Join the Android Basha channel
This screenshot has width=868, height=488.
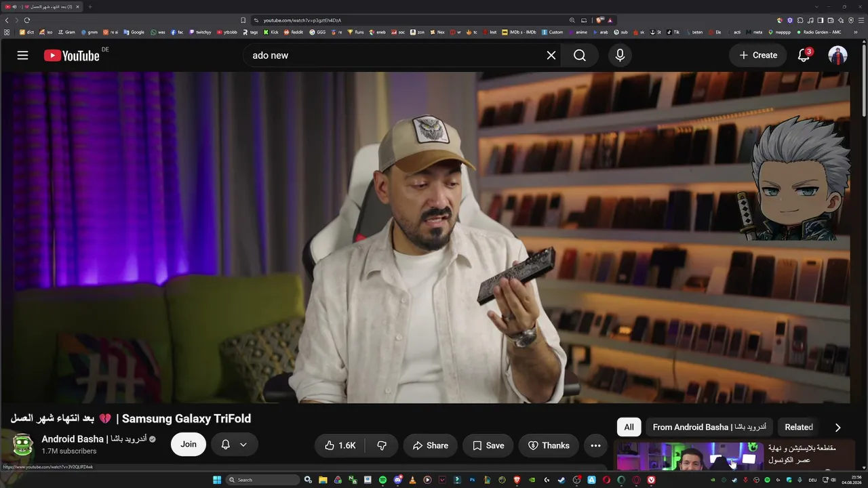(189, 445)
